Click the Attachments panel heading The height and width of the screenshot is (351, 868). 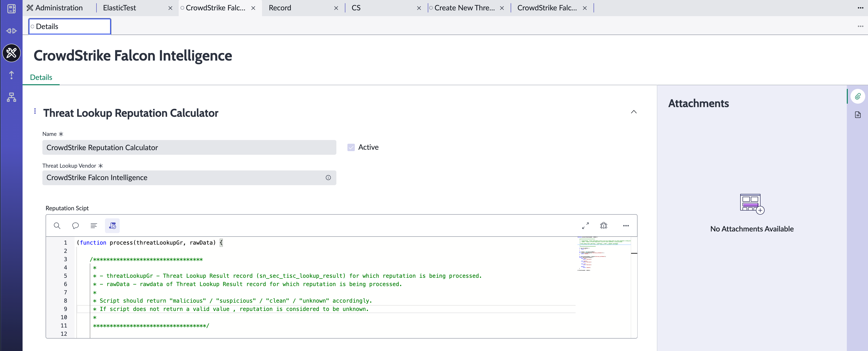coord(698,103)
